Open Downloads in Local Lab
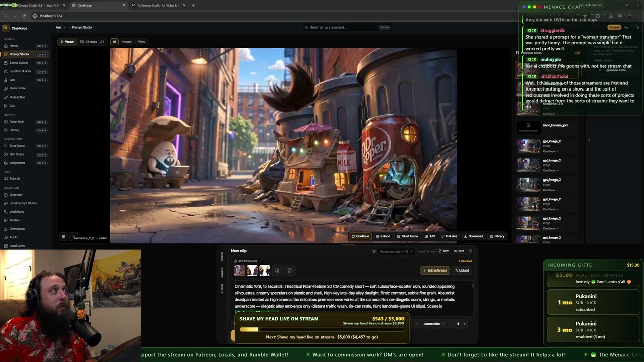This screenshot has width=644, height=362. pyautogui.click(x=25, y=229)
